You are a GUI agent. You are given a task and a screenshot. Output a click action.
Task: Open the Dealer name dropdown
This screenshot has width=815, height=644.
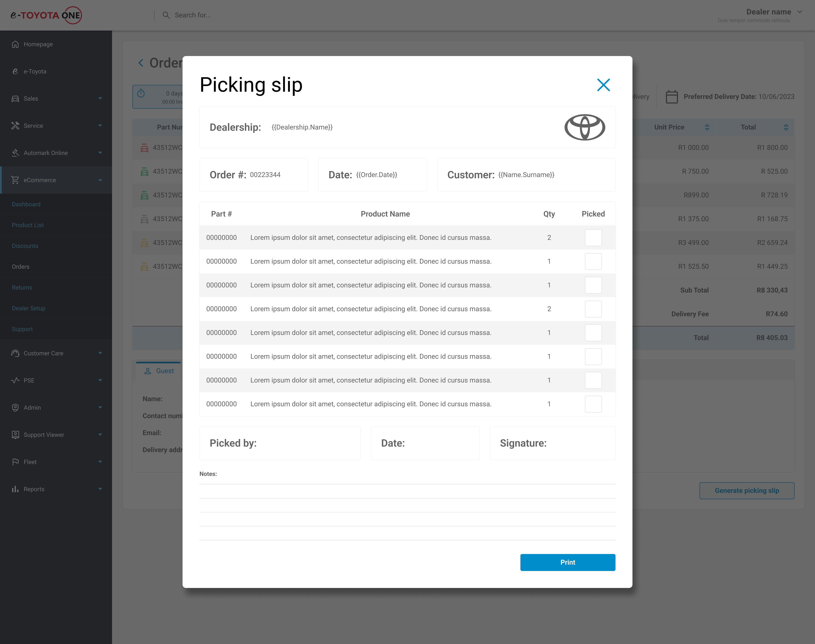(x=799, y=12)
